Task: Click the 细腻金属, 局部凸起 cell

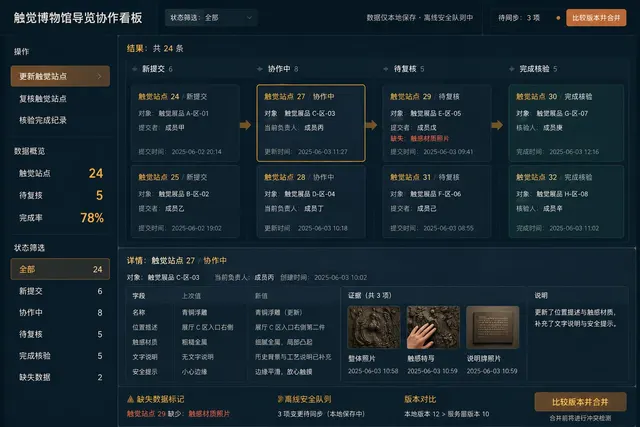Action: coord(284,342)
